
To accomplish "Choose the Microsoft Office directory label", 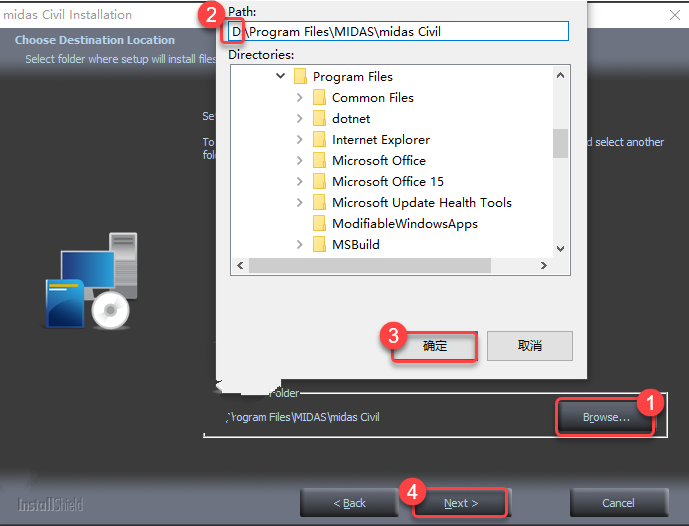I will (x=379, y=161).
